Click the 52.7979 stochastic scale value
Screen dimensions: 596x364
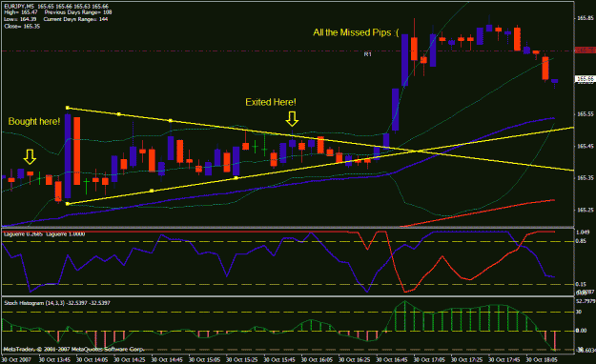coord(586,301)
